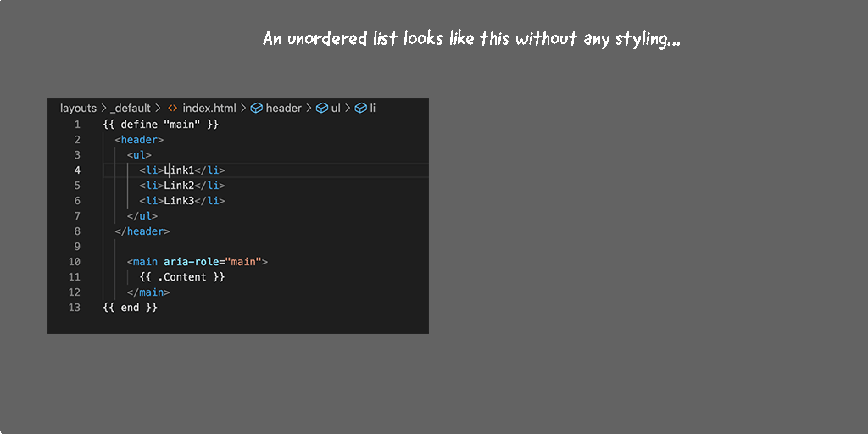Open the _default folder breadcrumb
The width and height of the screenshot is (868, 434).
[x=131, y=108]
